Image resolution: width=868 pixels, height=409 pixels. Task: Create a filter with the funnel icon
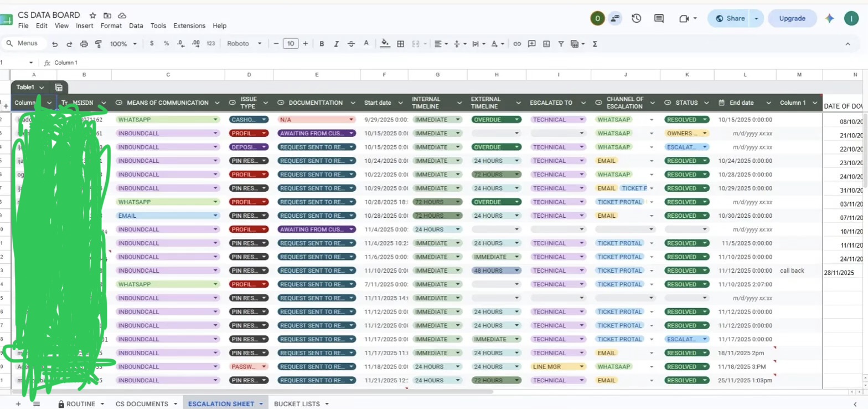click(x=561, y=44)
